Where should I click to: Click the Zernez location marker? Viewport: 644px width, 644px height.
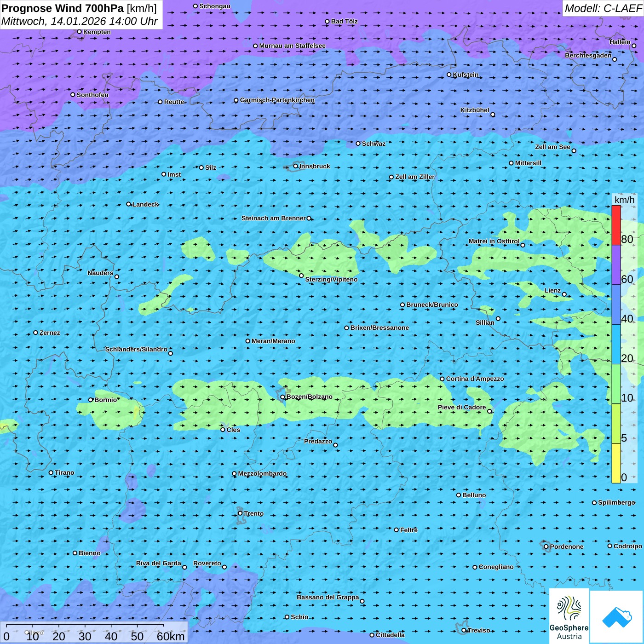35,333
